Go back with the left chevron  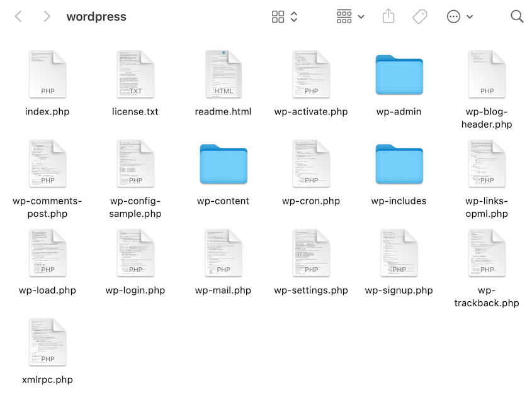pyautogui.click(x=19, y=16)
